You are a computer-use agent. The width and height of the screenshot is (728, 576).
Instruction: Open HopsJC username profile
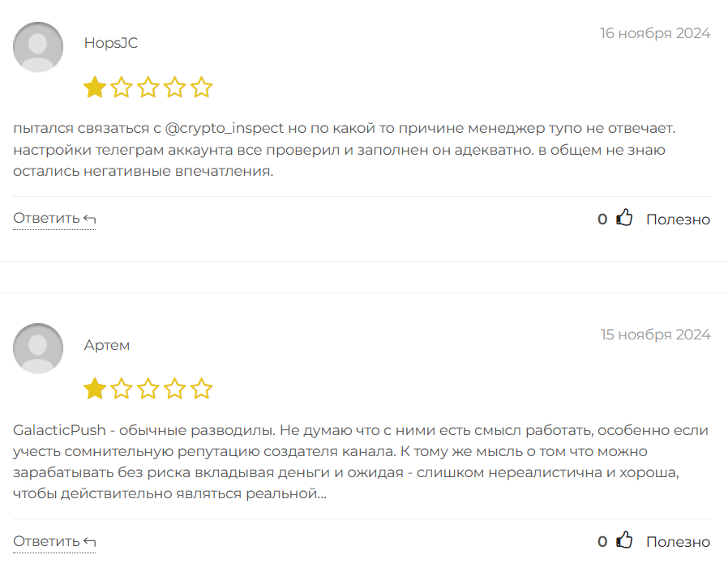point(111,44)
